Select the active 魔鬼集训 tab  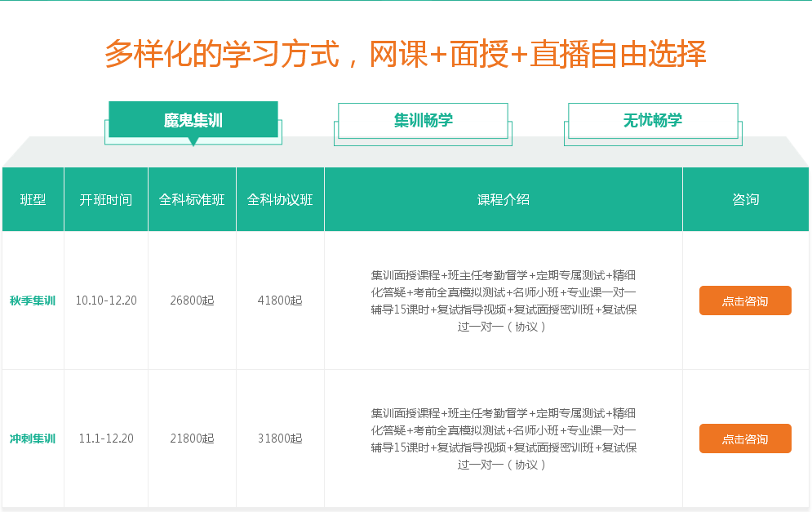click(193, 118)
